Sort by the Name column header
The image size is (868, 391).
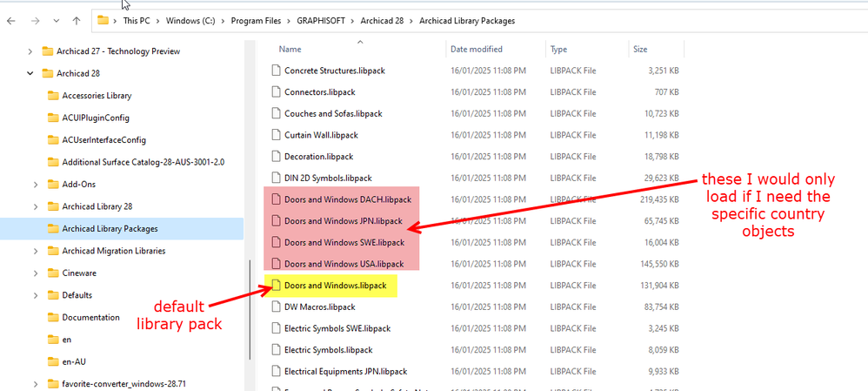click(x=290, y=49)
